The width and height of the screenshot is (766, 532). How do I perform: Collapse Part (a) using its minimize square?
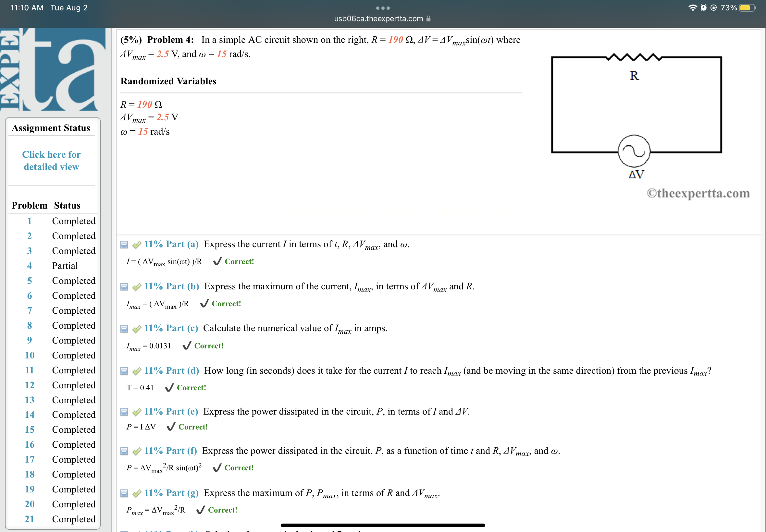(124, 245)
